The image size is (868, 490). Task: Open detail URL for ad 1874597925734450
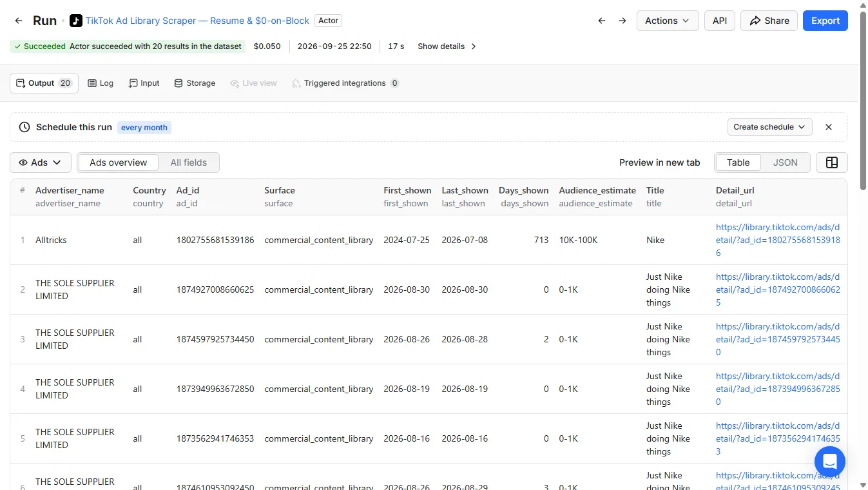click(778, 339)
